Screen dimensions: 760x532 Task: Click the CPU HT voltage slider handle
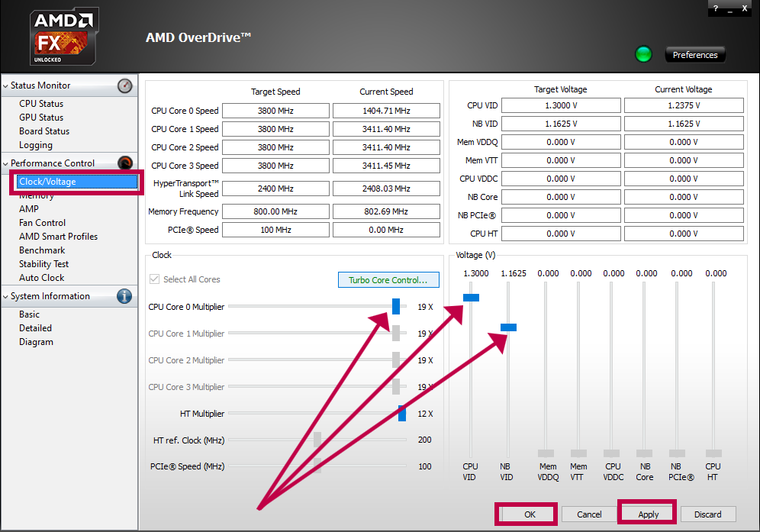pos(713,453)
